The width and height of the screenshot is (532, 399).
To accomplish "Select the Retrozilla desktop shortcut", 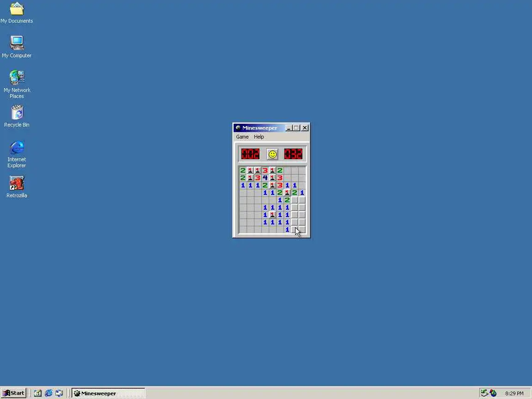I will tap(17, 187).
